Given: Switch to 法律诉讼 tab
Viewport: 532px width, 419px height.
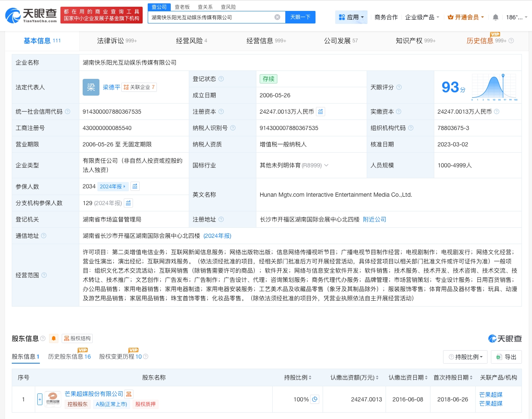Looking at the screenshot, I should pyautogui.click(x=117, y=41).
